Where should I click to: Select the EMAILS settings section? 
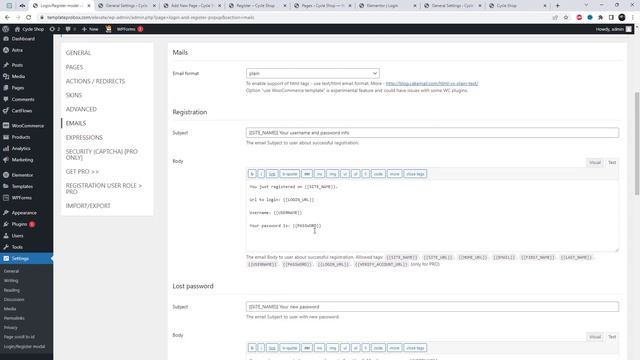[x=76, y=123]
